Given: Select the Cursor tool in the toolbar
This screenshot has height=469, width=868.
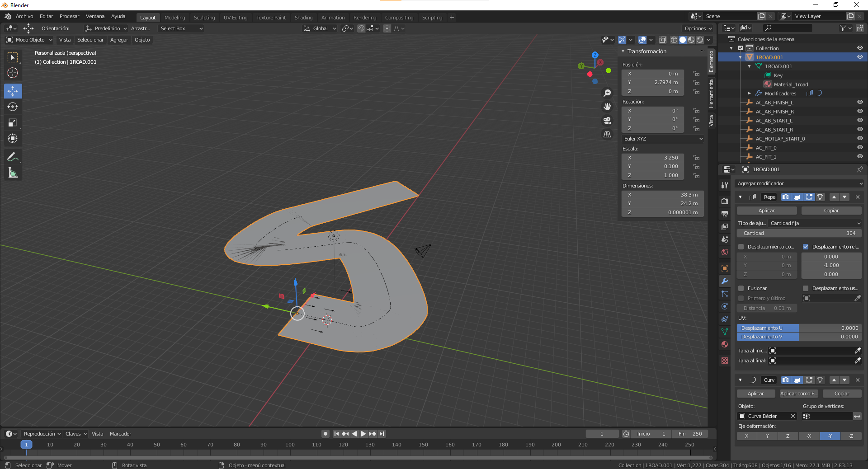Looking at the screenshot, I should coord(13,73).
